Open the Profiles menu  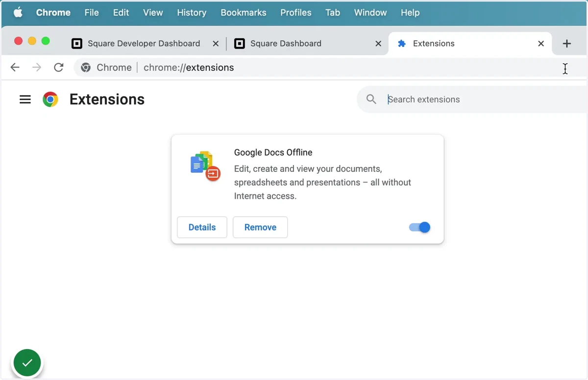(x=296, y=13)
